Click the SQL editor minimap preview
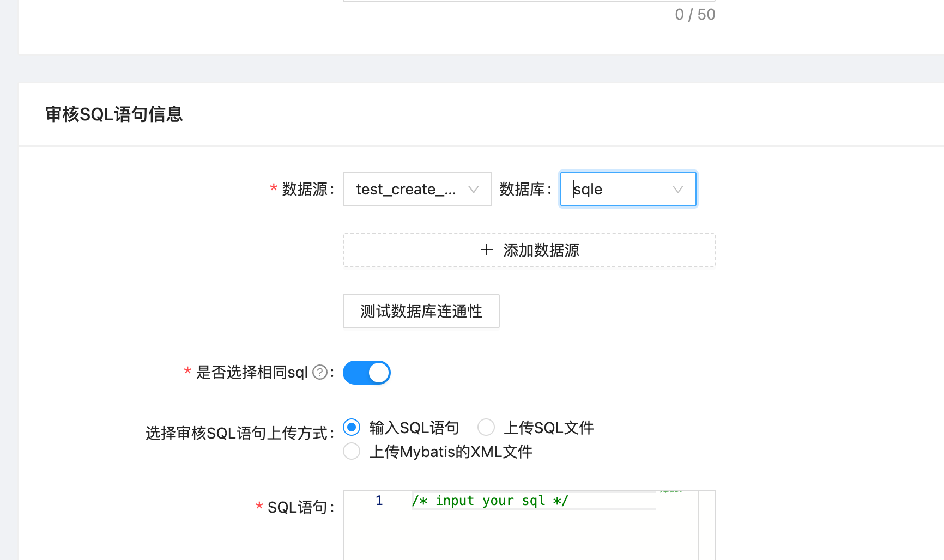Image resolution: width=944 pixels, height=560 pixels. pos(671,492)
